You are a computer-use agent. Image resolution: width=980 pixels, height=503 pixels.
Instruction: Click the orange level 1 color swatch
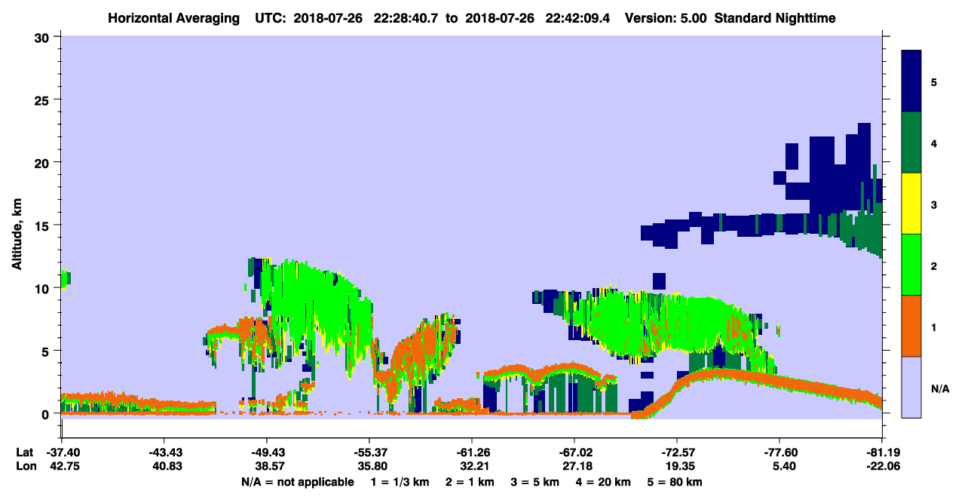pos(911,326)
